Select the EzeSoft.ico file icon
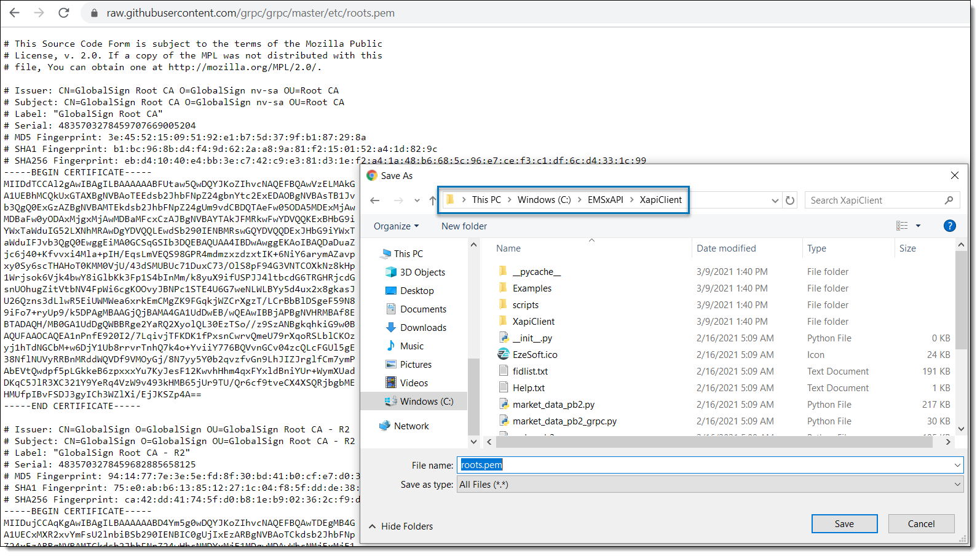 coord(503,354)
